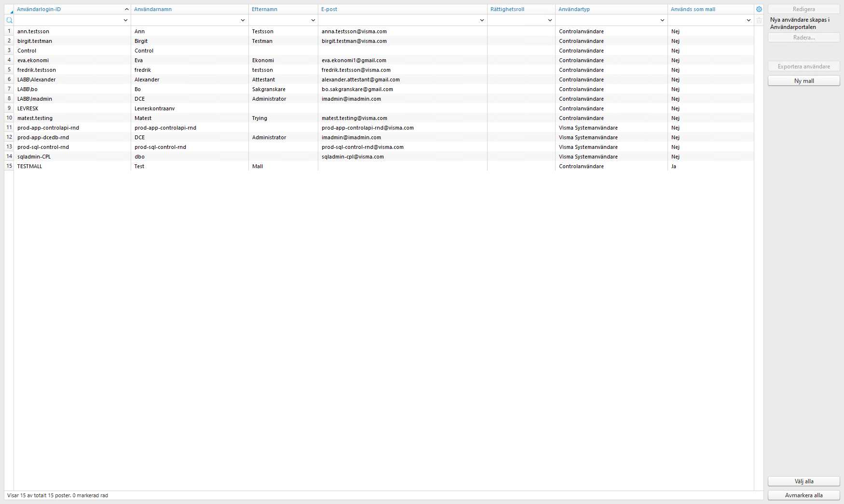Screen dimensions: 844x504
Task: Click the Radera button
Action: coord(803,37)
